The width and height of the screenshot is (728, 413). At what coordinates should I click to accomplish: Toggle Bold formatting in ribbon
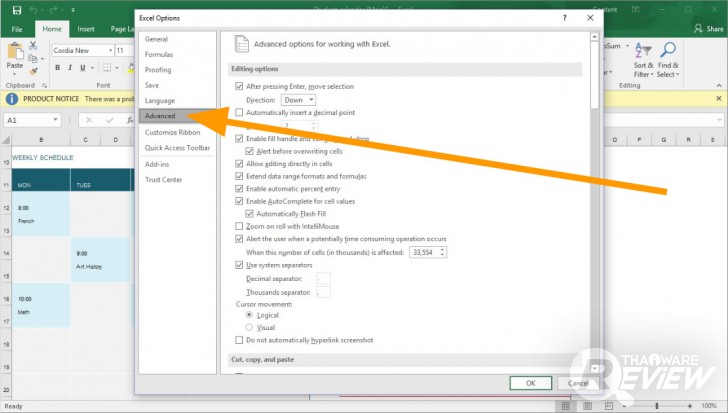coord(58,68)
